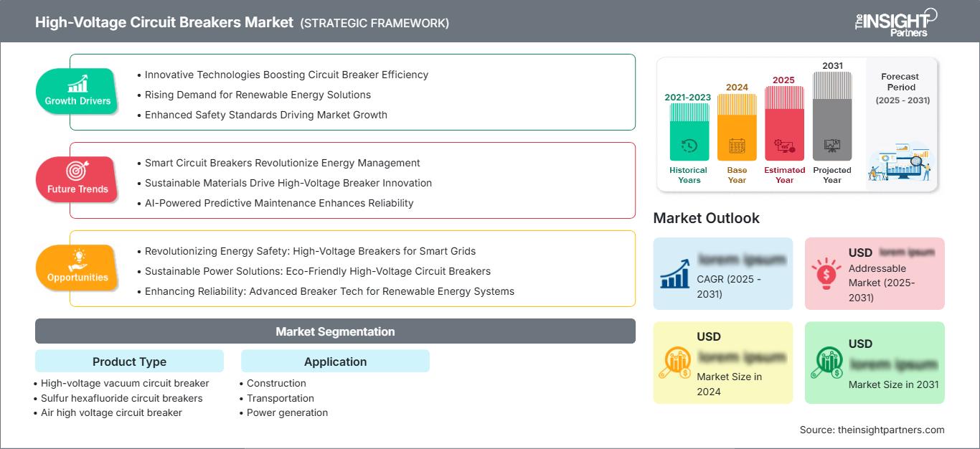Click the Market Size 2024 magnifier icon

click(676, 362)
